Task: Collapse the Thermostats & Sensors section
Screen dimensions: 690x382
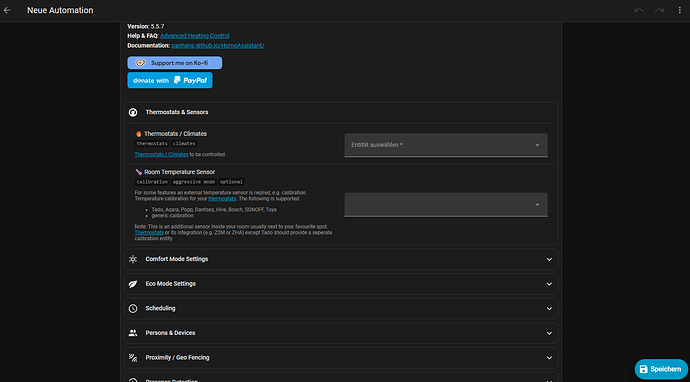Action: pos(341,112)
